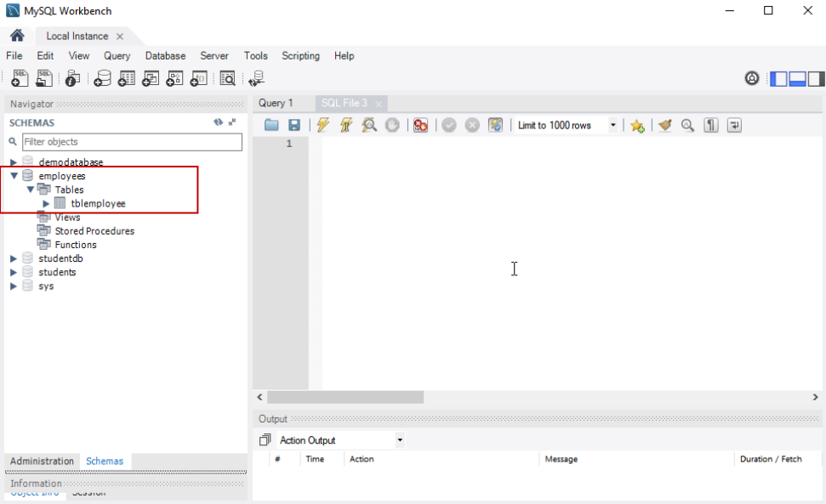
Task: Toggle display of invisible characters
Action: point(712,125)
